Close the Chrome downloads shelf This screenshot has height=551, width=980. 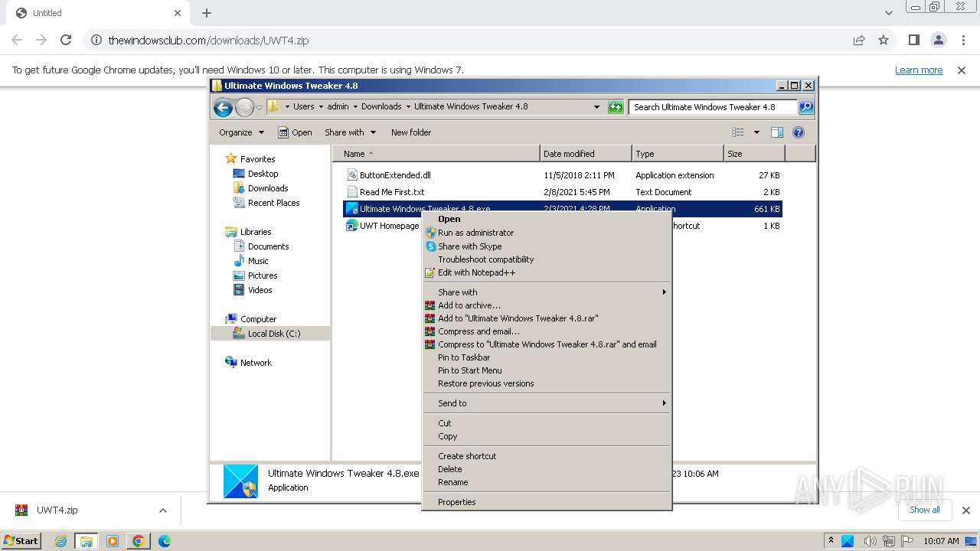click(966, 510)
